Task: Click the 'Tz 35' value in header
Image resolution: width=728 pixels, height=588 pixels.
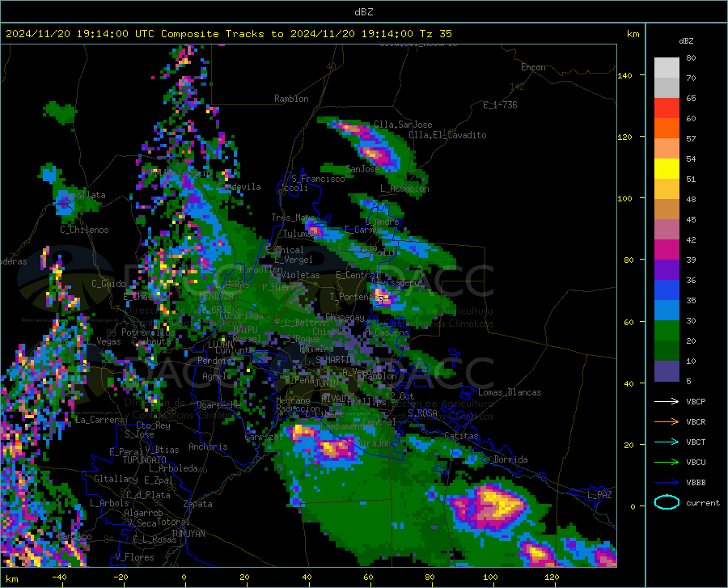Action: (x=435, y=34)
